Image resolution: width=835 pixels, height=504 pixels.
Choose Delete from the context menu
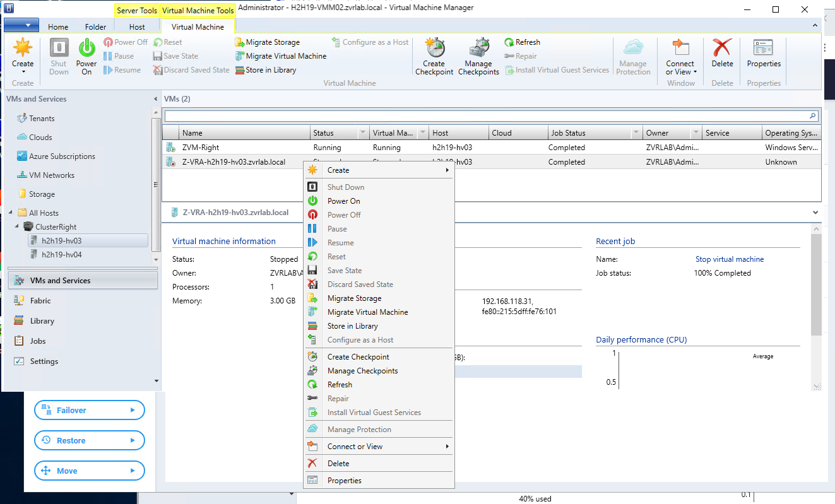tap(379, 464)
